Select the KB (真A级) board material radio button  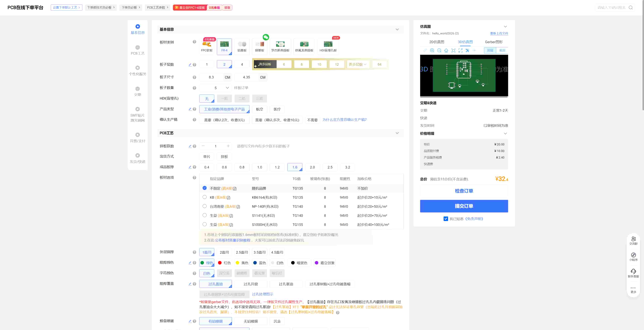(204, 197)
